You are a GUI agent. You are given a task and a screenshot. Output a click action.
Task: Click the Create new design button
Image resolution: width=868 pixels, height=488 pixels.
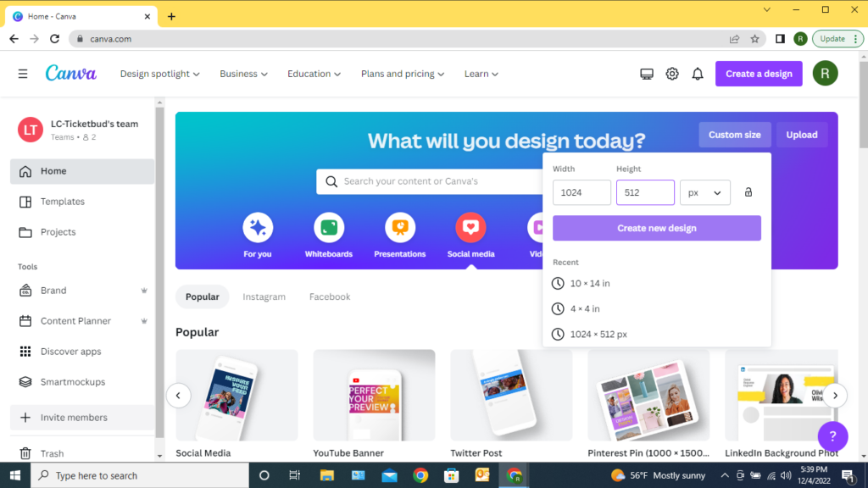pos(657,228)
